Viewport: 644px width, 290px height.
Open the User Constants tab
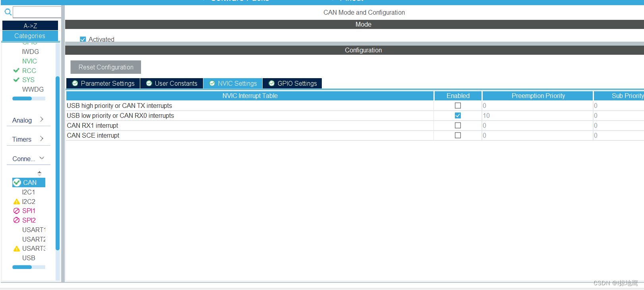coord(172,83)
